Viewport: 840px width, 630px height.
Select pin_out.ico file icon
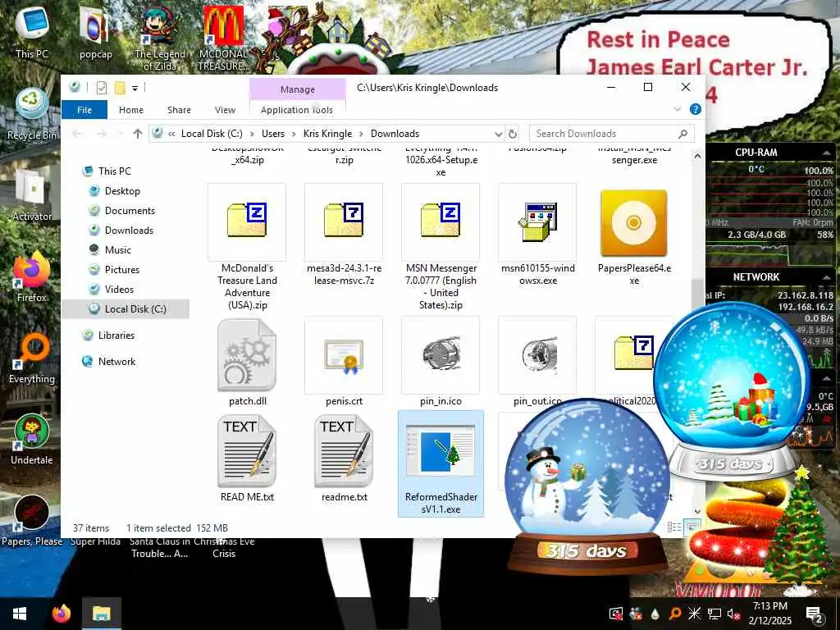(537, 354)
